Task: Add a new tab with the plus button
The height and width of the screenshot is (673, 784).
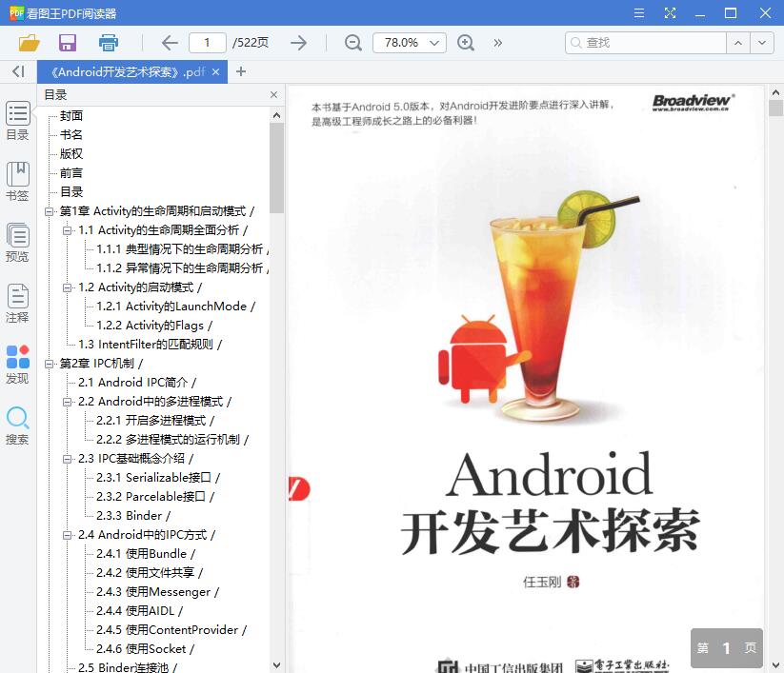Action: pyautogui.click(x=241, y=71)
